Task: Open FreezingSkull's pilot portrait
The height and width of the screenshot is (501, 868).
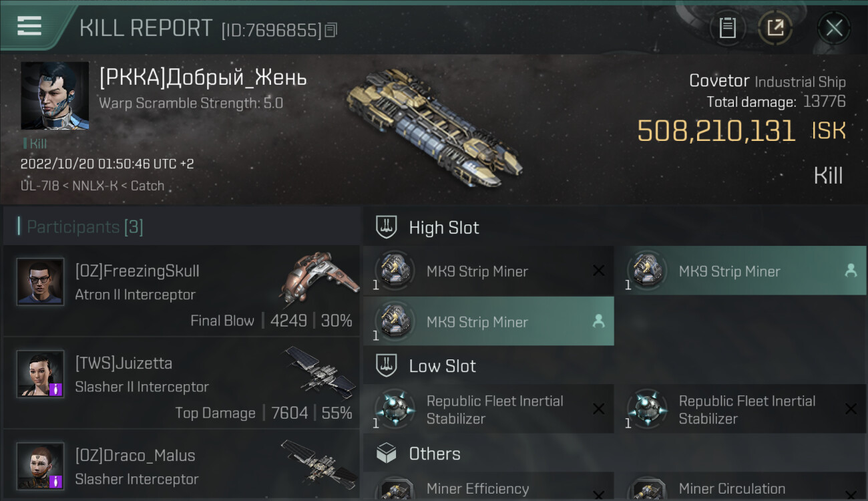Action: coord(40,282)
